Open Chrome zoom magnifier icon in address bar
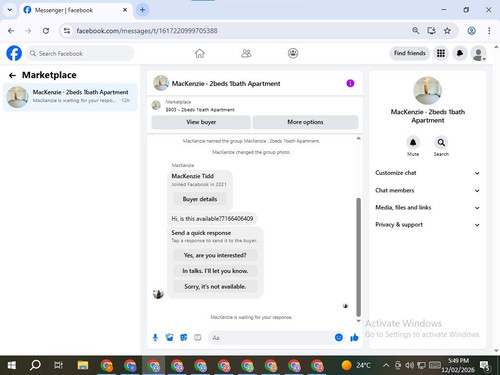This screenshot has height=375, width=500. (x=415, y=31)
